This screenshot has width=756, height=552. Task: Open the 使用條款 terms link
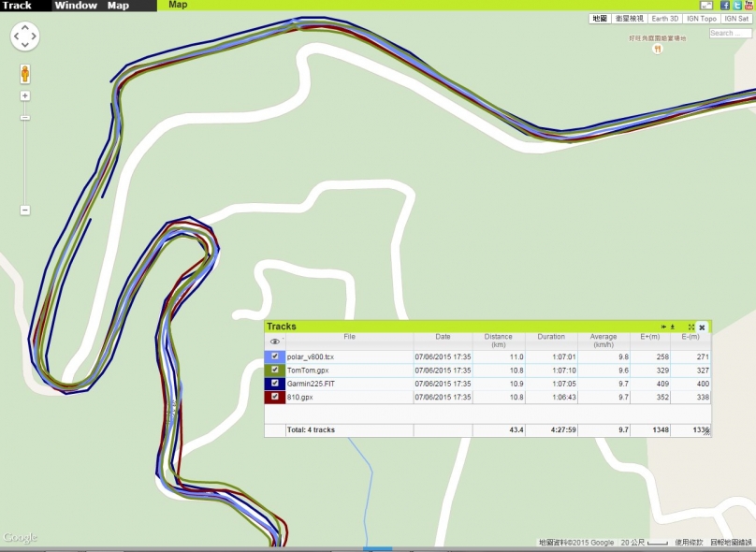689,543
